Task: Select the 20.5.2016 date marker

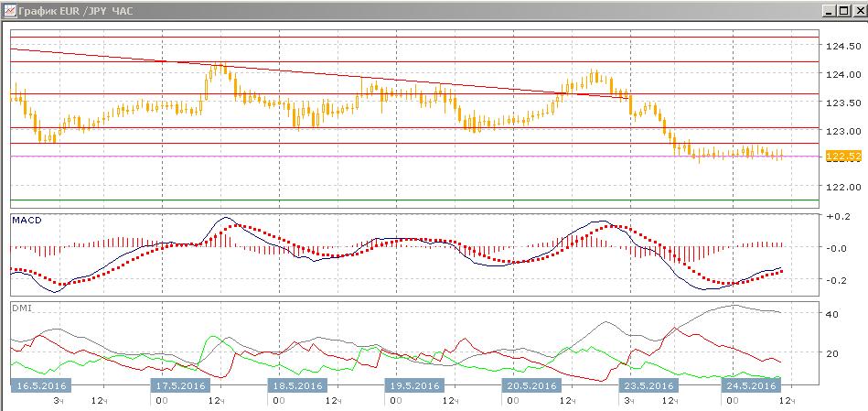Action: click(x=531, y=385)
